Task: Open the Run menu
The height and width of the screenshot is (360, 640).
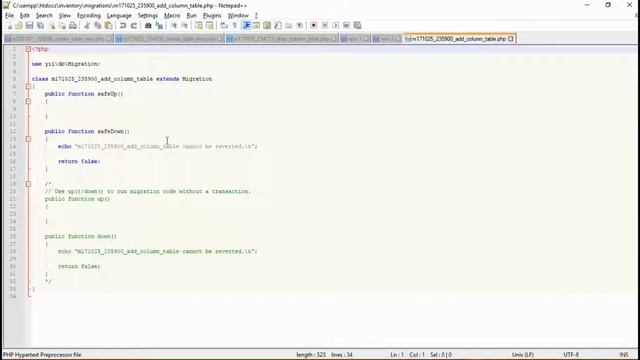Action: pyautogui.click(x=191, y=16)
